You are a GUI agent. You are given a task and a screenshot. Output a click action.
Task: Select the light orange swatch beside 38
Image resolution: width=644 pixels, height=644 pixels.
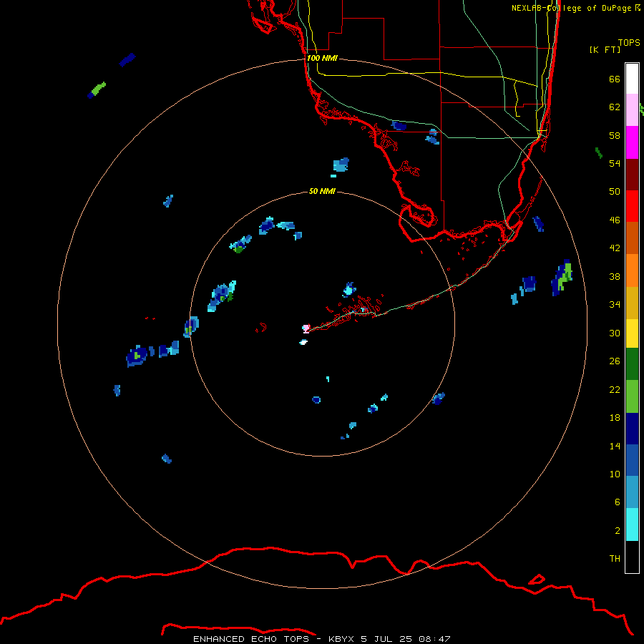click(x=632, y=270)
